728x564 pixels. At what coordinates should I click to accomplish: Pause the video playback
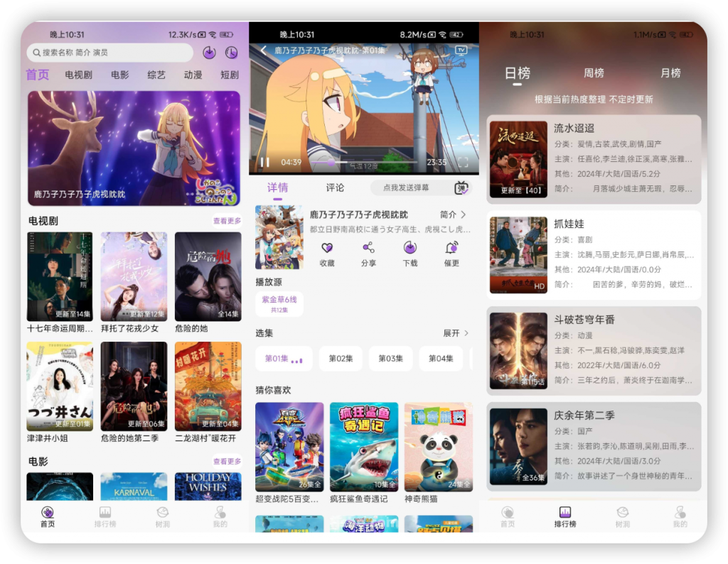(265, 162)
